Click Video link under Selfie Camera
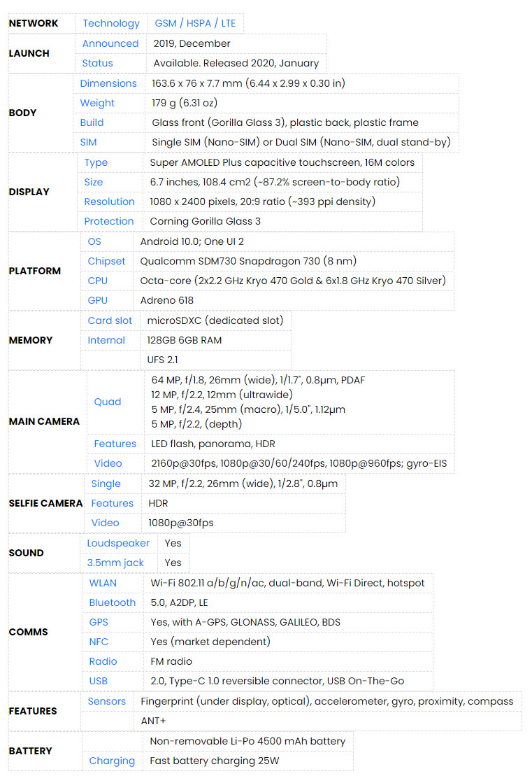This screenshot has height=783, width=532. click(106, 523)
